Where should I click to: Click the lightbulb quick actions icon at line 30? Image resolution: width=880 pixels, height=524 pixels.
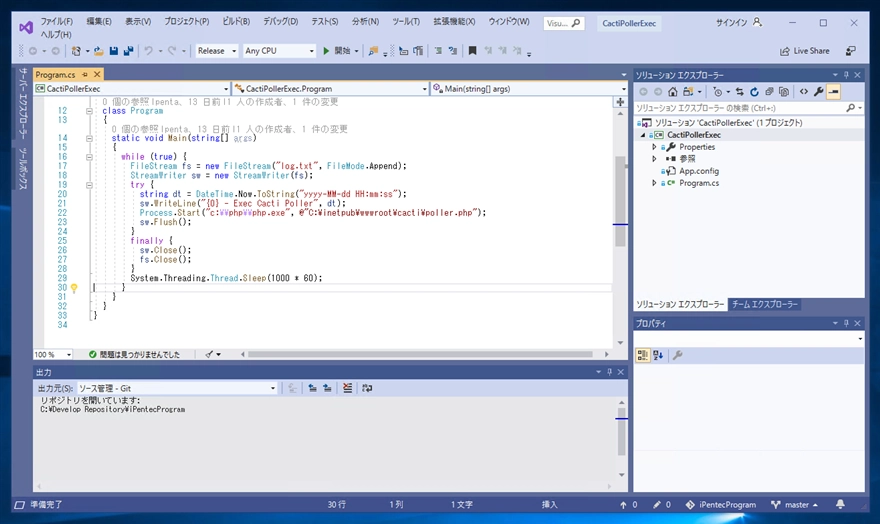tap(74, 288)
